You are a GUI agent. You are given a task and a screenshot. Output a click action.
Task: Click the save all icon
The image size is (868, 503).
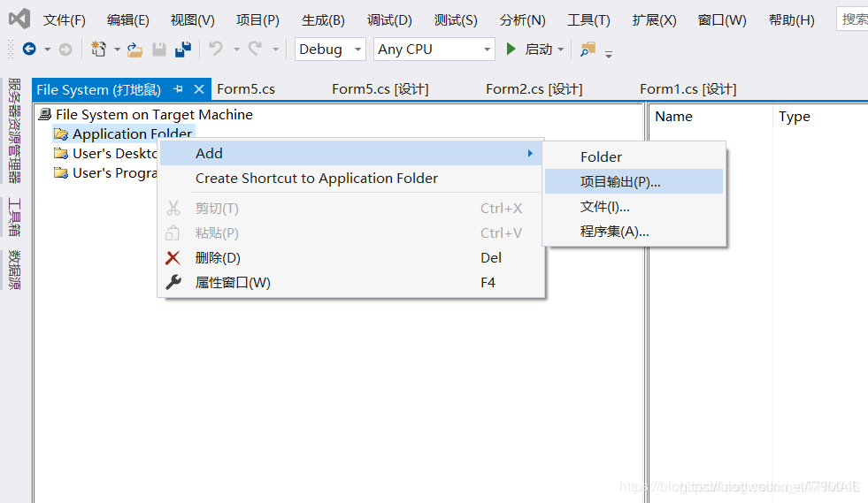tap(182, 50)
